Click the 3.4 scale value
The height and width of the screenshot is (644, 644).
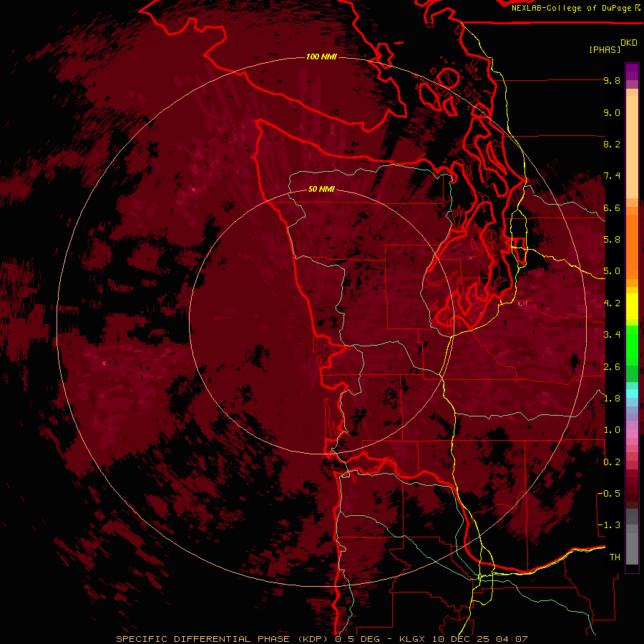(612, 335)
